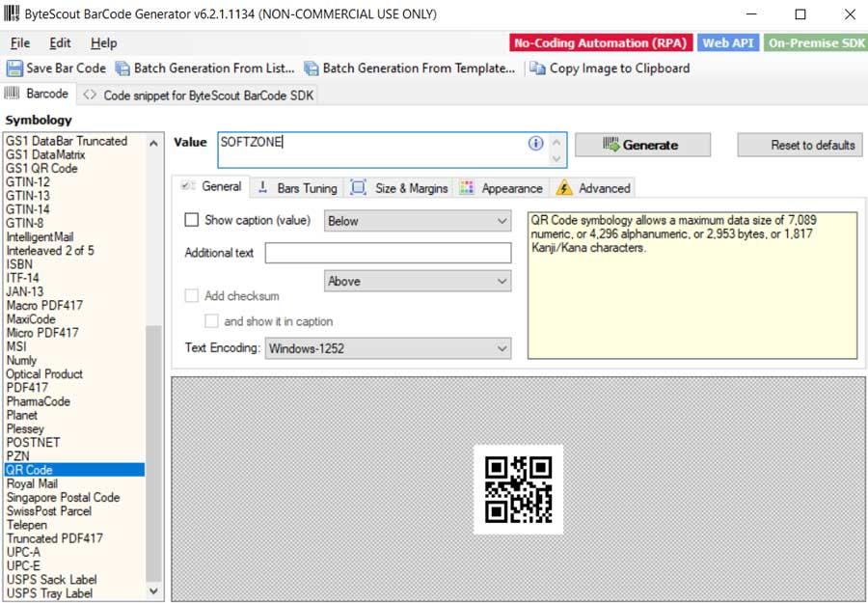Click the Symbology list scroll up arrow
This screenshot has width=868, height=603.
pyautogui.click(x=154, y=144)
